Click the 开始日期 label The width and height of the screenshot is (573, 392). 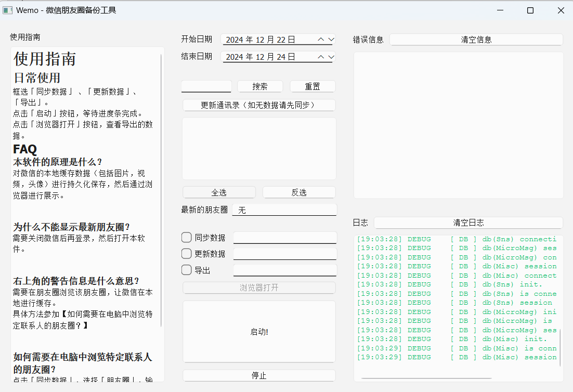click(x=197, y=39)
